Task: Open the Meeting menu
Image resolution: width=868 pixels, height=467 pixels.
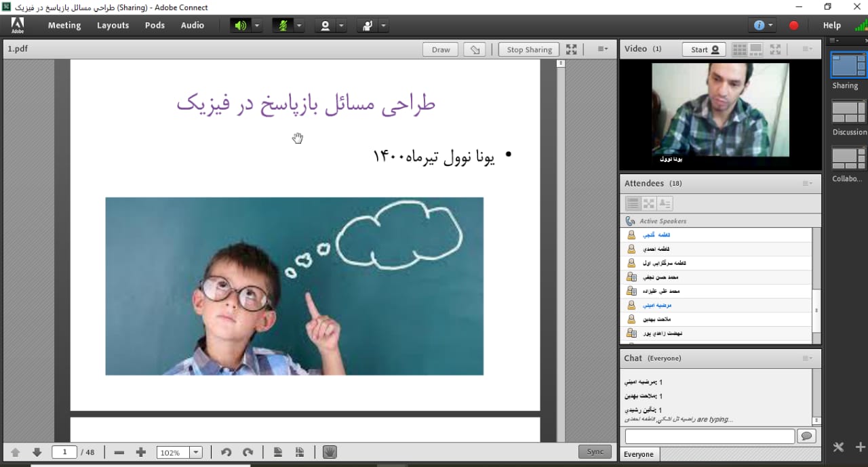Action: 64,26
